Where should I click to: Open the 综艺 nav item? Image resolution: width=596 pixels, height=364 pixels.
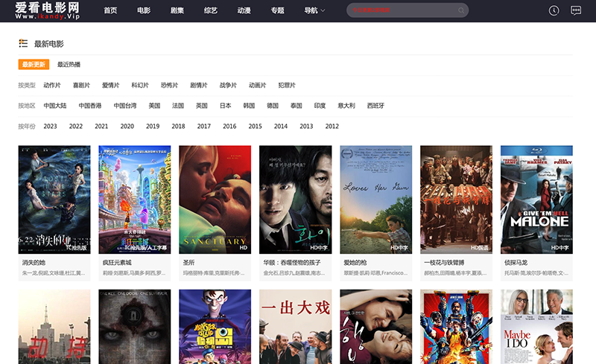[211, 10]
